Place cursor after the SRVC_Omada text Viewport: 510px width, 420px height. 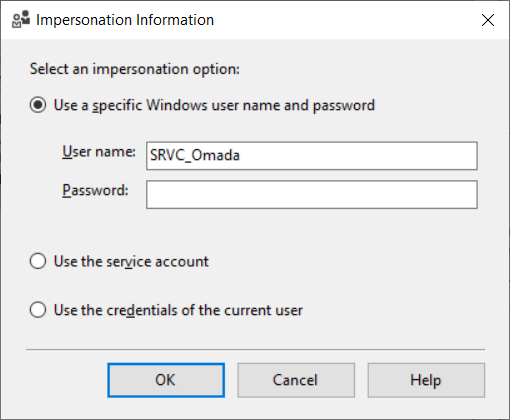(x=241, y=156)
